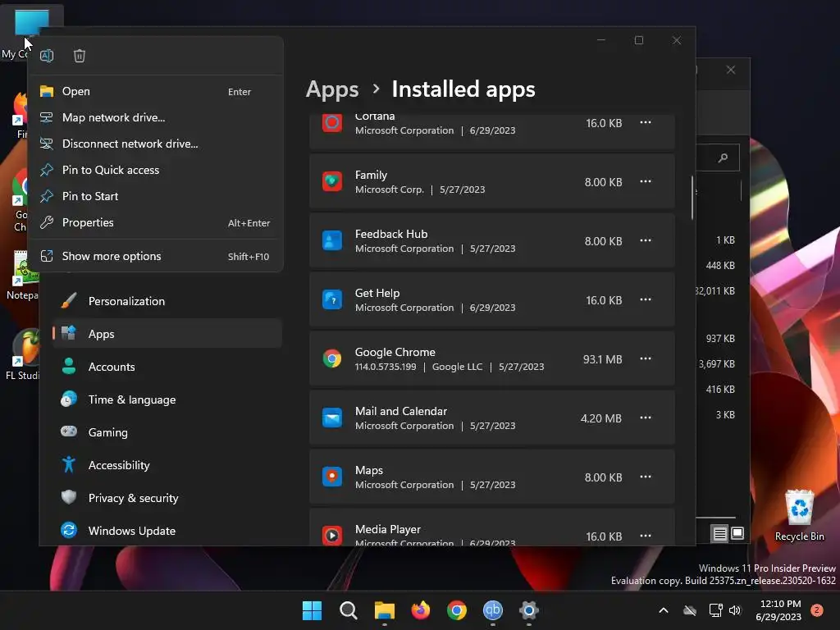Viewport: 840px width, 630px height.
Task: Switch to details view in the File Explorer window
Action: pyautogui.click(x=720, y=533)
